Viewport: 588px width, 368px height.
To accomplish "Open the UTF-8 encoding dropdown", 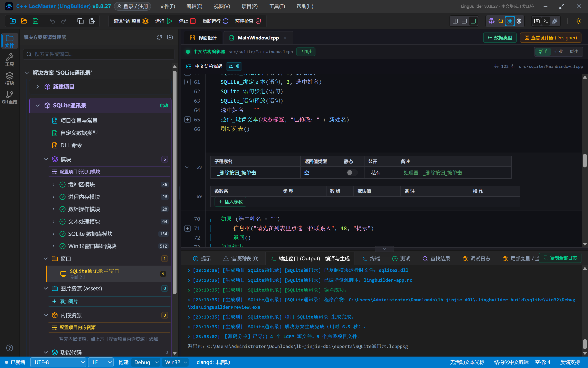I will tap(58, 362).
